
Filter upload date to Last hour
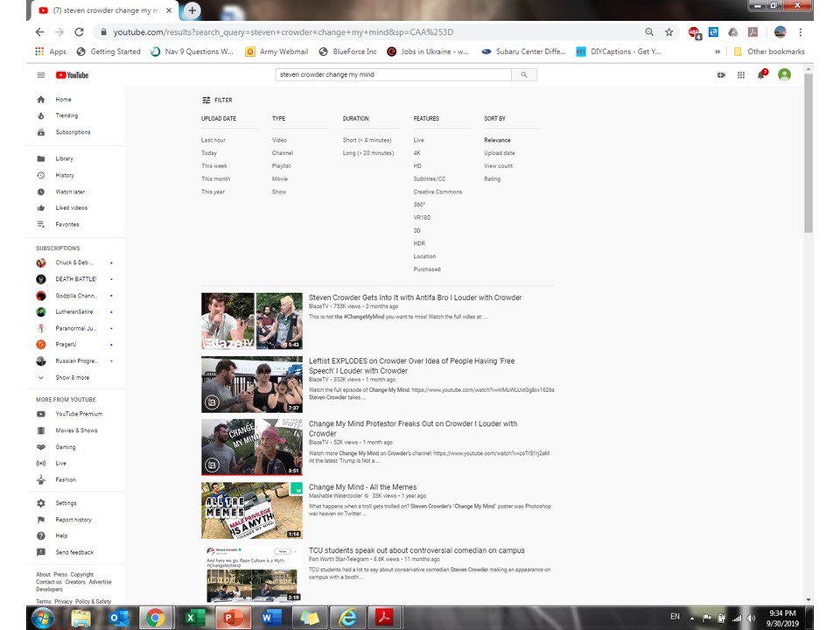213,140
